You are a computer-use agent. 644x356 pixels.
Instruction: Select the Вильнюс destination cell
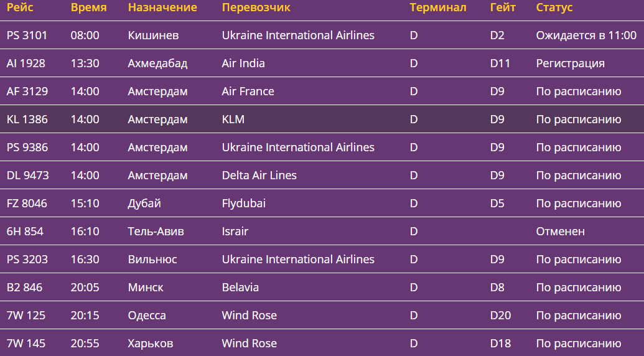[x=152, y=260]
